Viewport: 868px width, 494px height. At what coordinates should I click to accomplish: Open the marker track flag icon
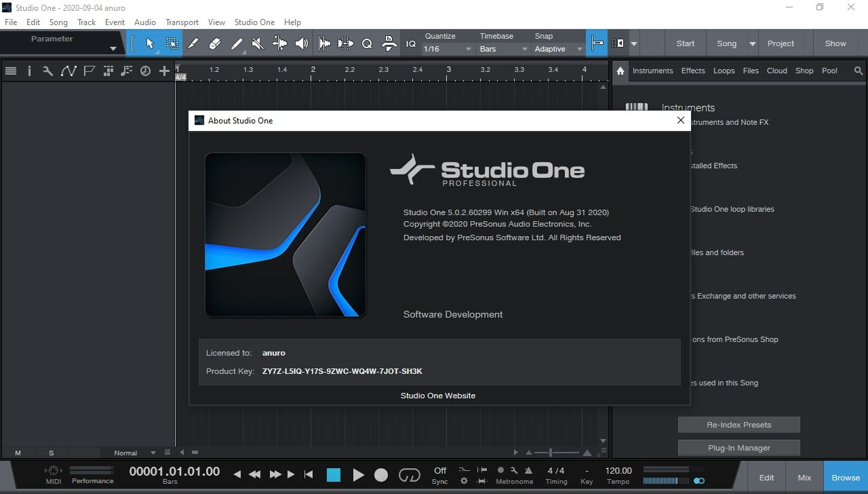click(x=88, y=71)
